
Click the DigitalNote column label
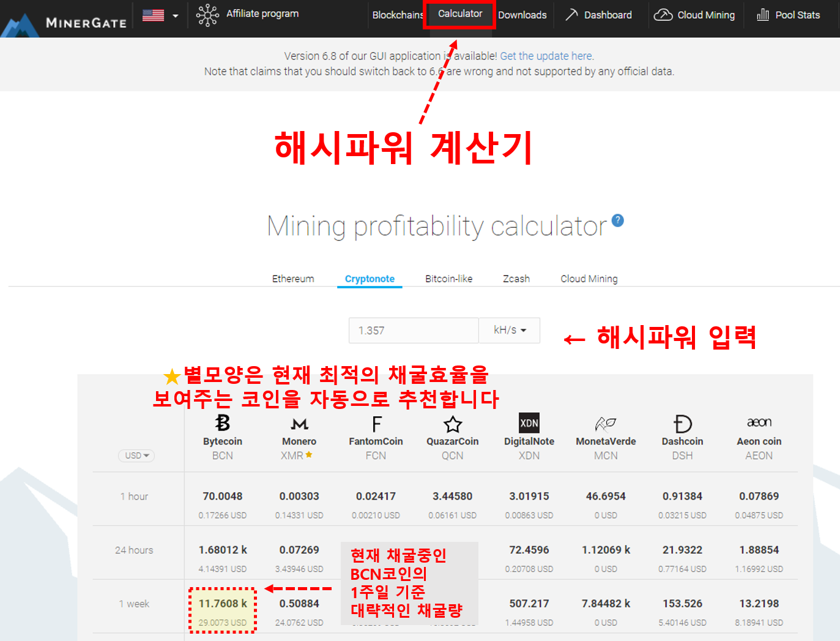pyautogui.click(x=529, y=441)
